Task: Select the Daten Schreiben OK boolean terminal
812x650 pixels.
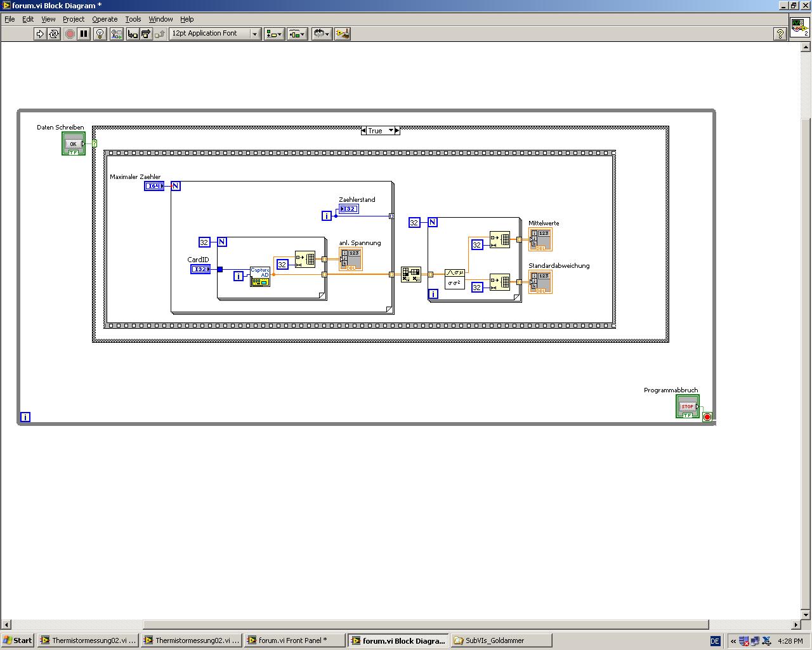Action: pos(74,144)
